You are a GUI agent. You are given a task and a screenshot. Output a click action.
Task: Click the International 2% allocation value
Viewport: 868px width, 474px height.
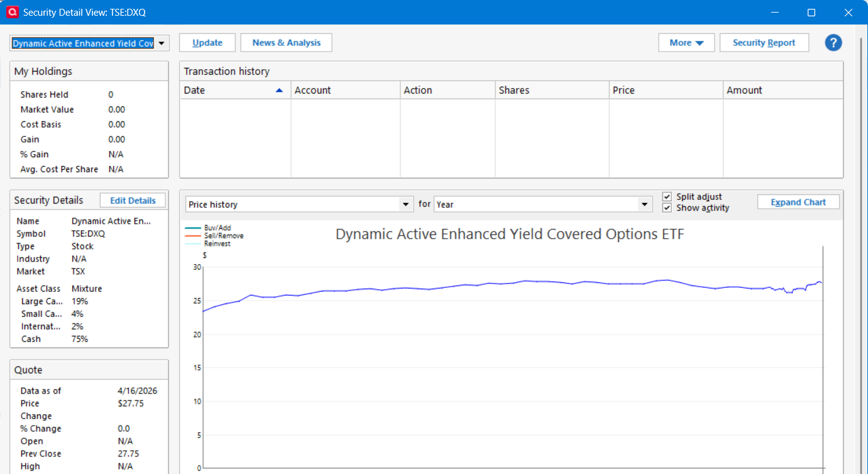[x=77, y=327]
